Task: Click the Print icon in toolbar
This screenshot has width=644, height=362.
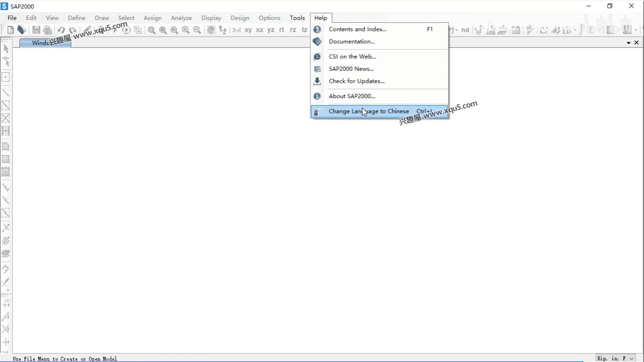Action: point(47,30)
